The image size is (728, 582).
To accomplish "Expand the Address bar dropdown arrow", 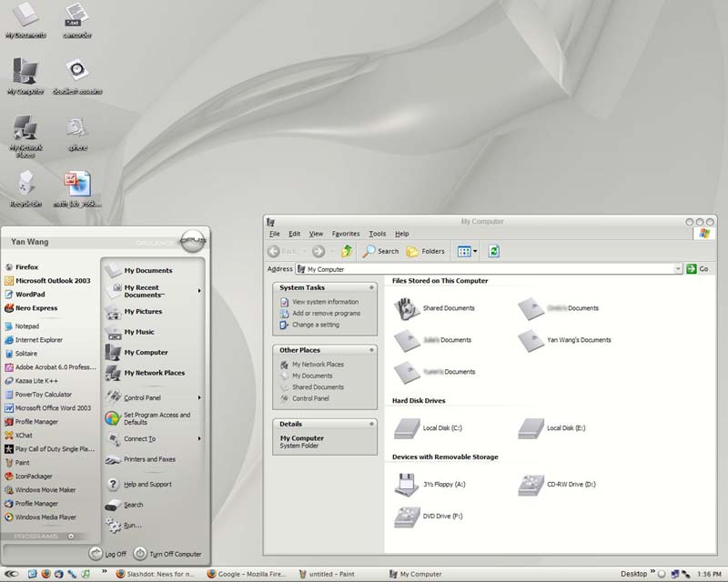I will click(x=678, y=269).
